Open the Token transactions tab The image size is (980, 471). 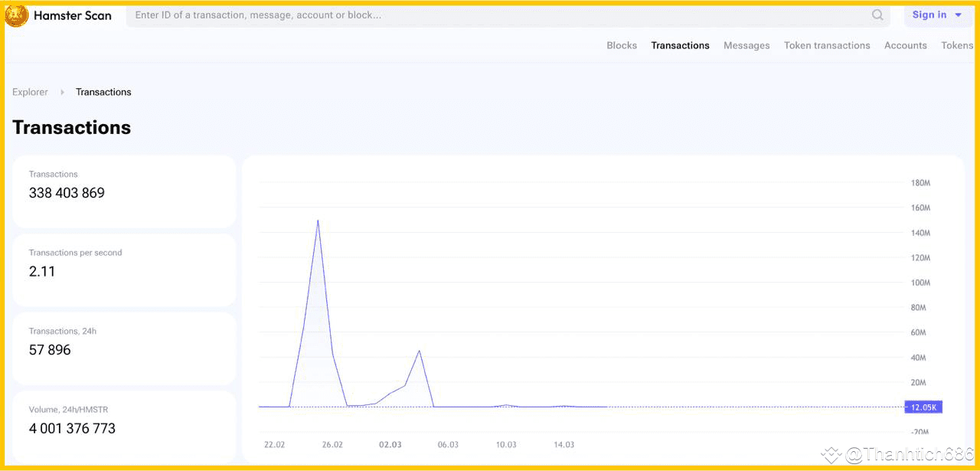point(827,45)
